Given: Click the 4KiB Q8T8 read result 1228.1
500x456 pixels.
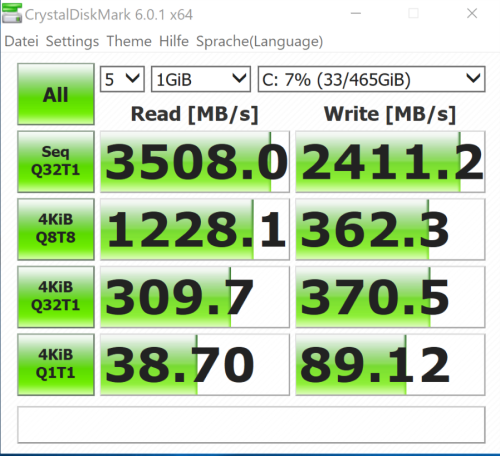Looking at the screenshot, I should pos(195,229).
